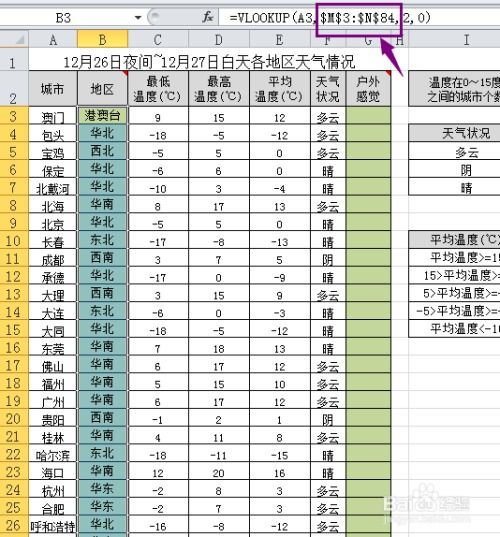Open the Name Box dropdown arrow

pyautogui.click(x=138, y=17)
